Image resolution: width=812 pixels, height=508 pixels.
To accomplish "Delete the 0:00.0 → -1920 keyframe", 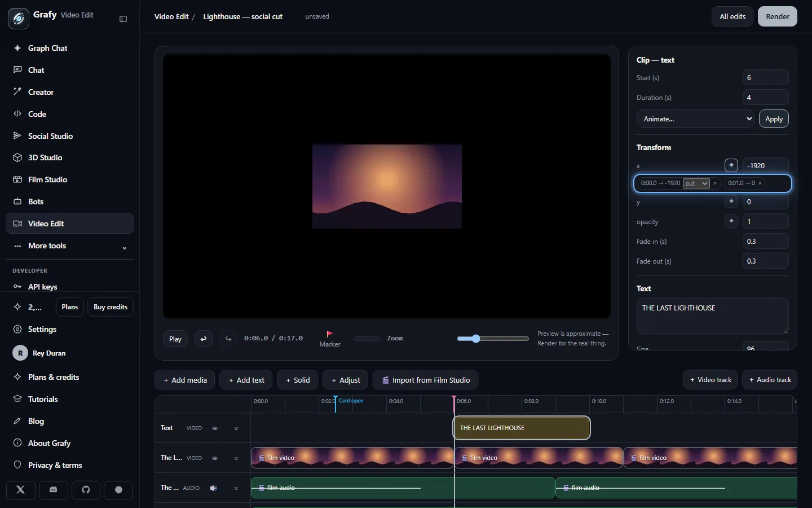I will tap(714, 183).
